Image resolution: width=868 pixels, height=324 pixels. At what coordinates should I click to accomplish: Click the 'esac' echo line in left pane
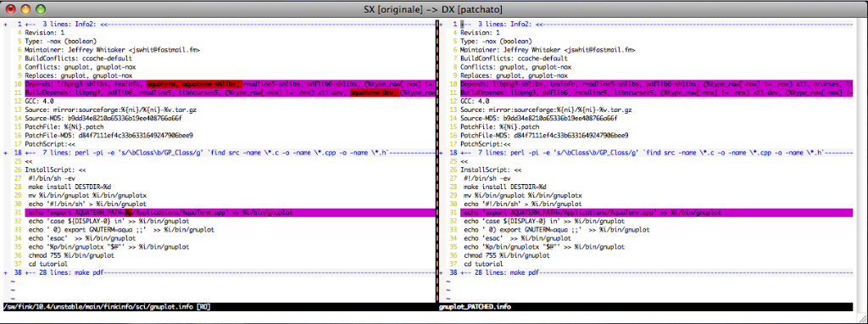tap(82, 238)
